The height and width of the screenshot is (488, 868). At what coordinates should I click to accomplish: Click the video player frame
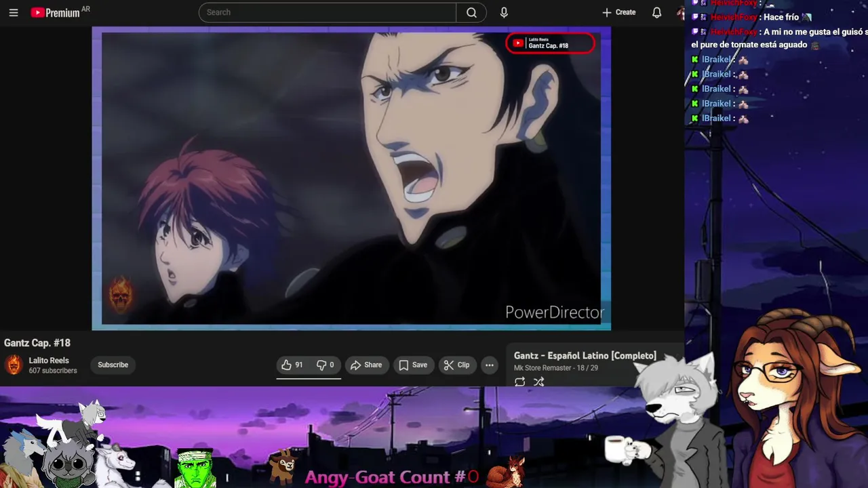coord(351,178)
